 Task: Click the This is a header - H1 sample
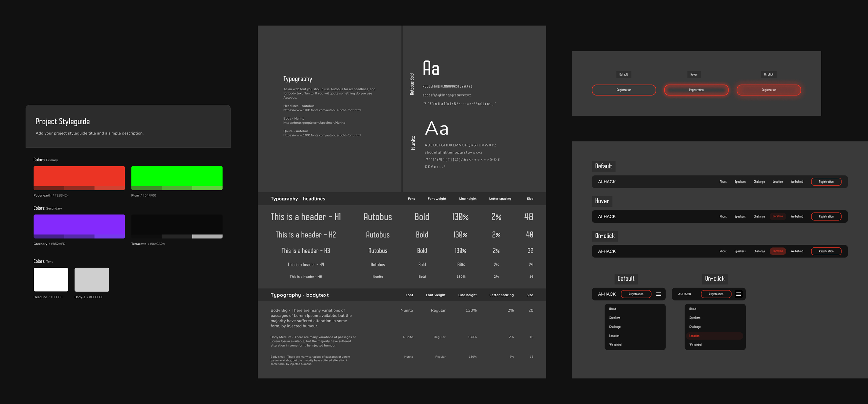(x=305, y=217)
